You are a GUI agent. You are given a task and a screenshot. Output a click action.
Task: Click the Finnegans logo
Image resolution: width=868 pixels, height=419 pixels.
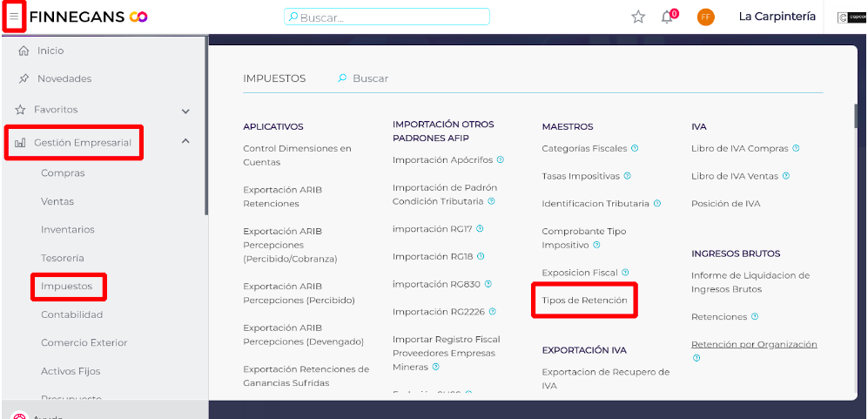click(89, 17)
